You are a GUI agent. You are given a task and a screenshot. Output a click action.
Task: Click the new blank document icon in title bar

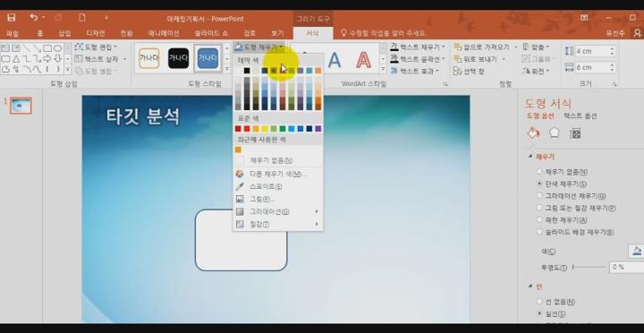click(x=82, y=18)
